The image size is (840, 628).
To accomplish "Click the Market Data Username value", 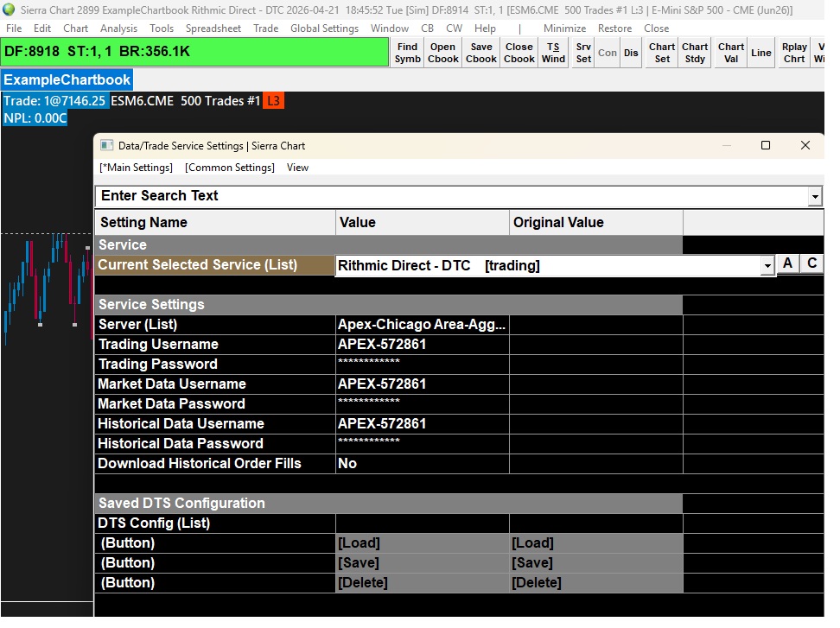I will [x=422, y=384].
